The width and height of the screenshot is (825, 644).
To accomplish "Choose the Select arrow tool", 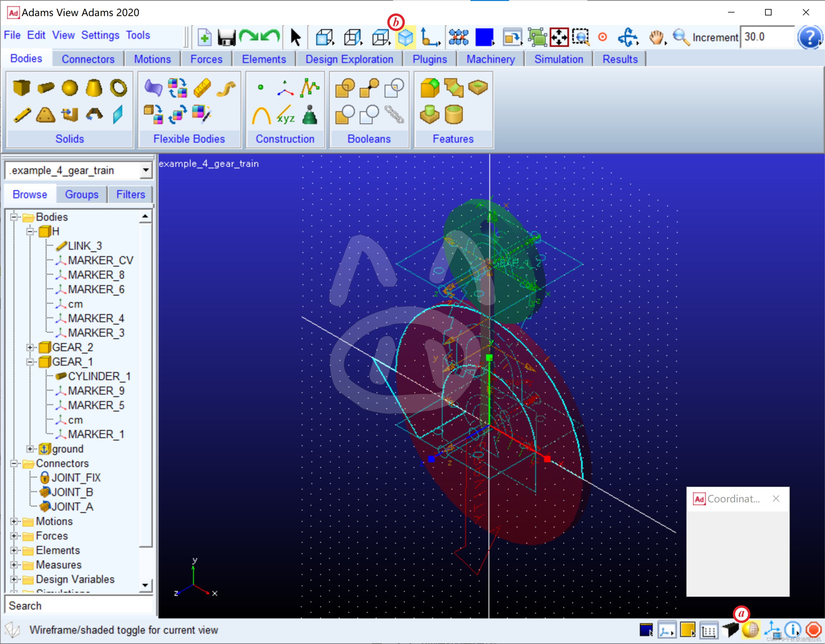I will point(296,37).
